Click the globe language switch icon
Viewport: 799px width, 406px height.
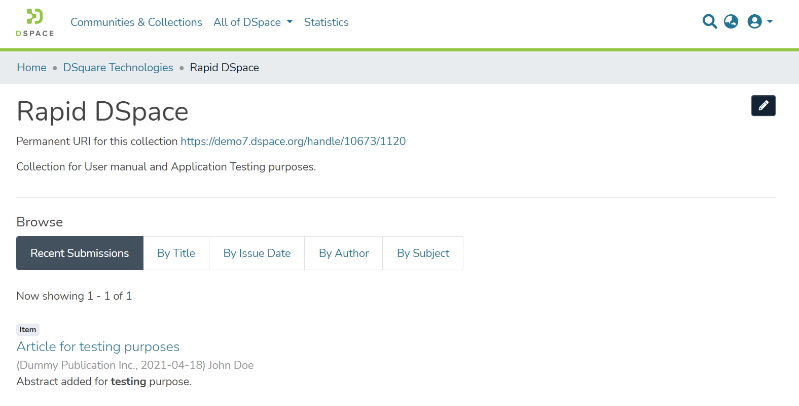[x=731, y=22]
